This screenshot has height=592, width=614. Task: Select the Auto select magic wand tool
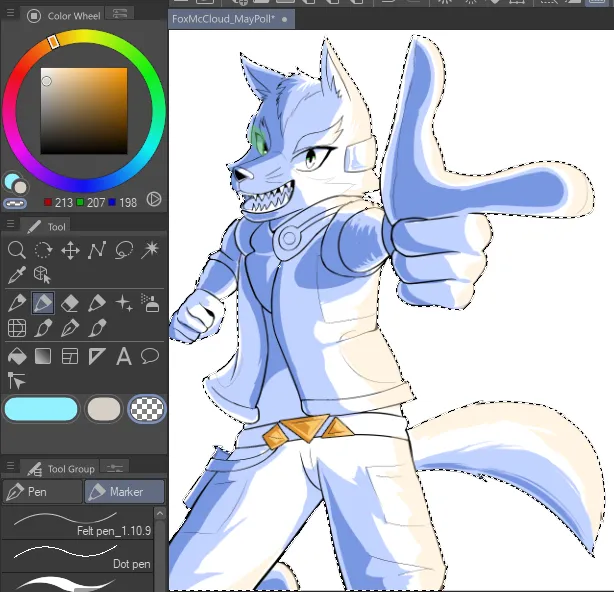pyautogui.click(x=150, y=250)
